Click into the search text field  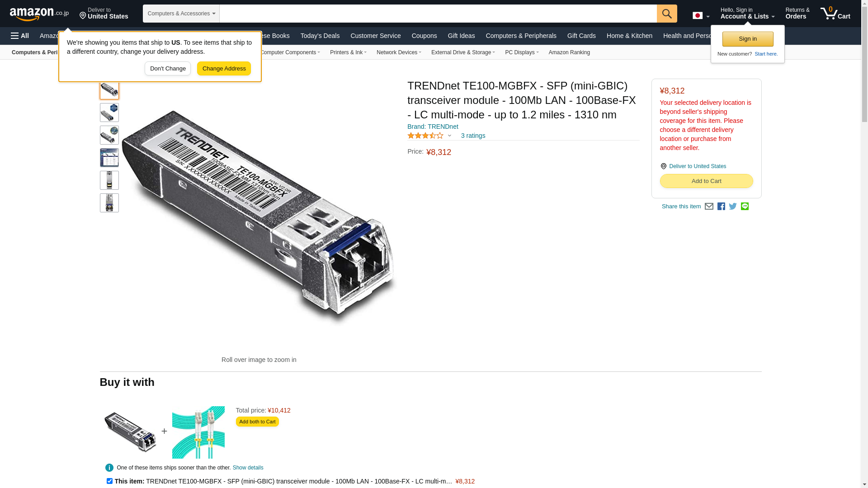point(438,14)
